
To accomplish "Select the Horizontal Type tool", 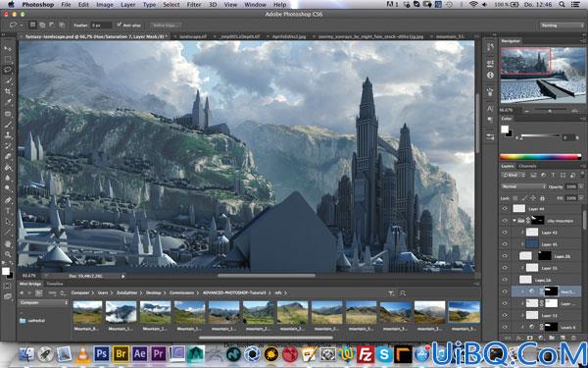I will point(8,211).
